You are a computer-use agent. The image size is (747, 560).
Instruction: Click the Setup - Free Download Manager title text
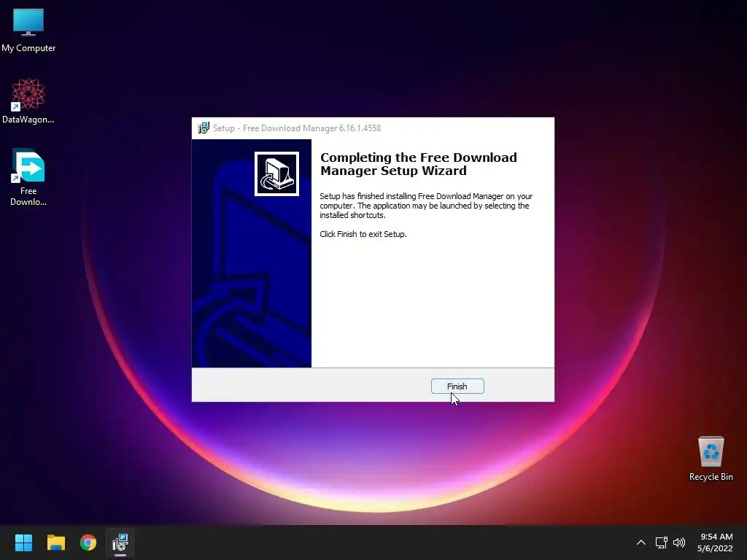[x=297, y=128]
